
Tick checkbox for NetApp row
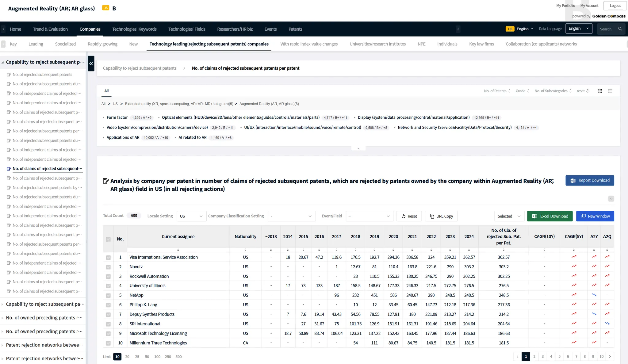108,296
